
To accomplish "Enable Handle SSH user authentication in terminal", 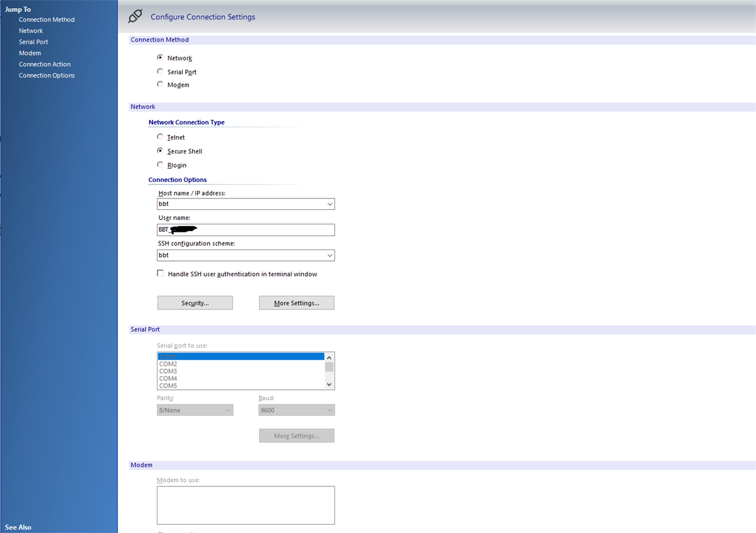I will click(160, 273).
